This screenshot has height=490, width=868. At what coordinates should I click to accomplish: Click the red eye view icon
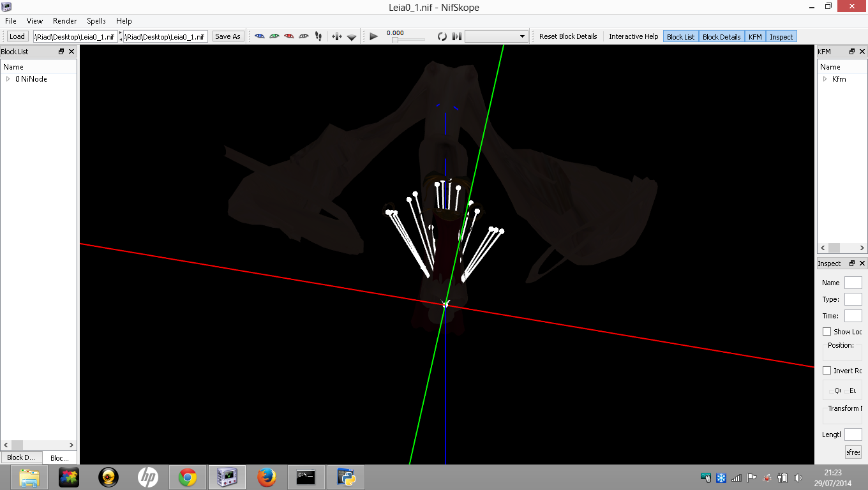tap(289, 36)
